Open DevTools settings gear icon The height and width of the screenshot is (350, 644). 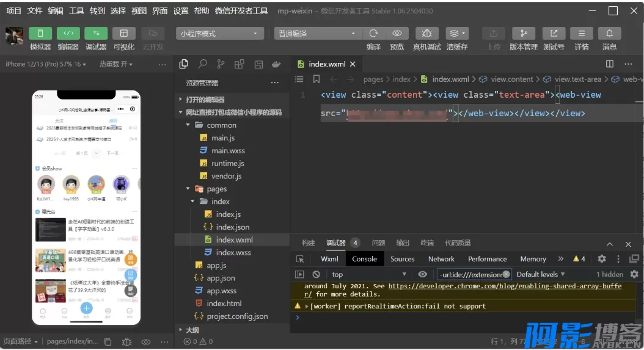(602, 259)
